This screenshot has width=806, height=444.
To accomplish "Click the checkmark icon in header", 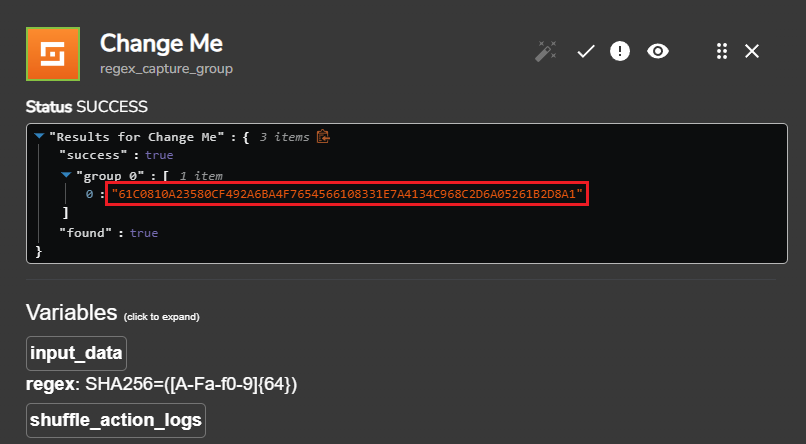I will pyautogui.click(x=585, y=51).
